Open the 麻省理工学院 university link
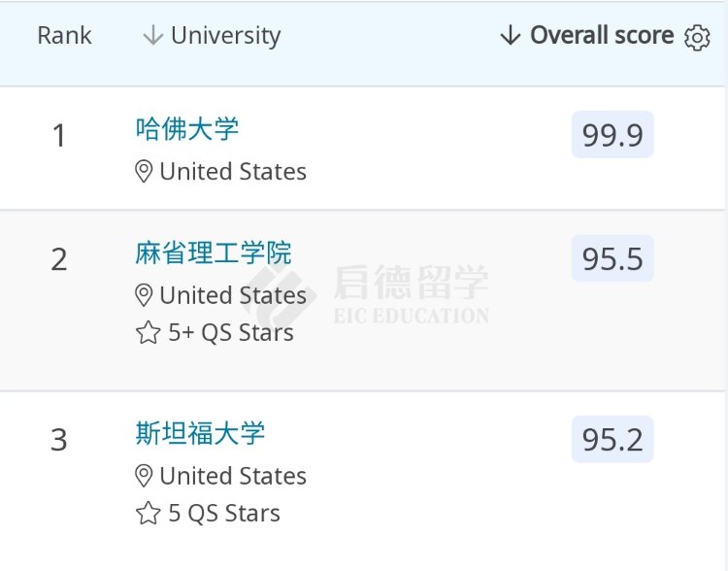Viewport: 728px width, 571px height. tap(214, 253)
